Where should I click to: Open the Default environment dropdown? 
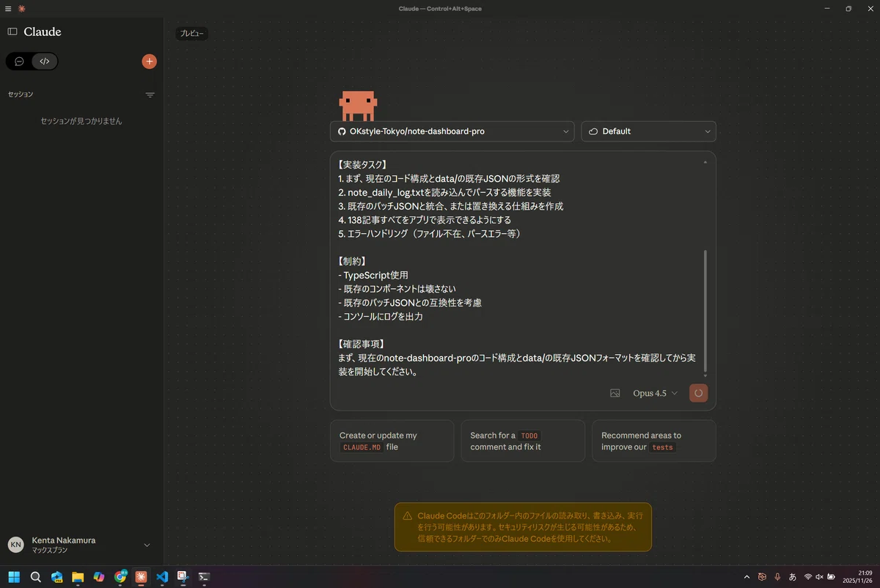click(648, 131)
